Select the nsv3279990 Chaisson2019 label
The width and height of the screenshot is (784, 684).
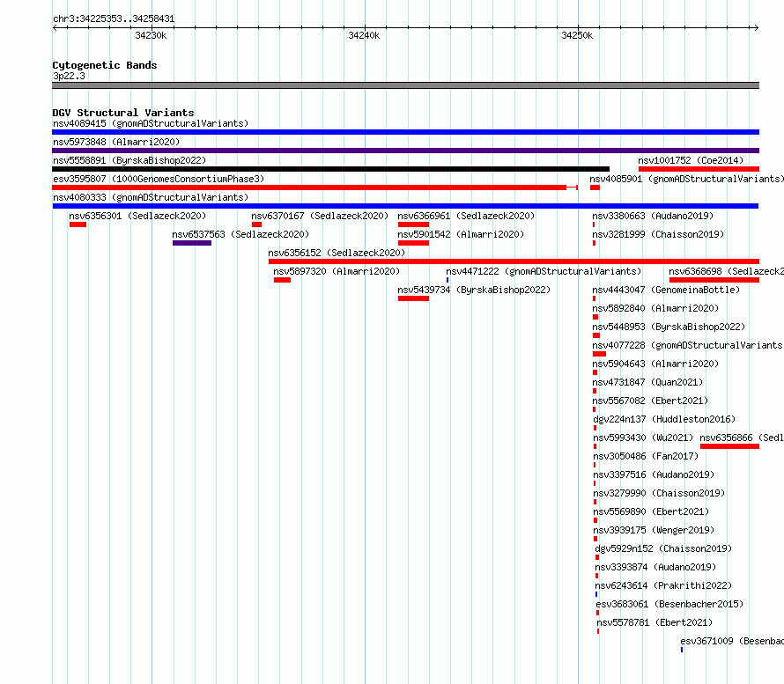tap(659, 493)
